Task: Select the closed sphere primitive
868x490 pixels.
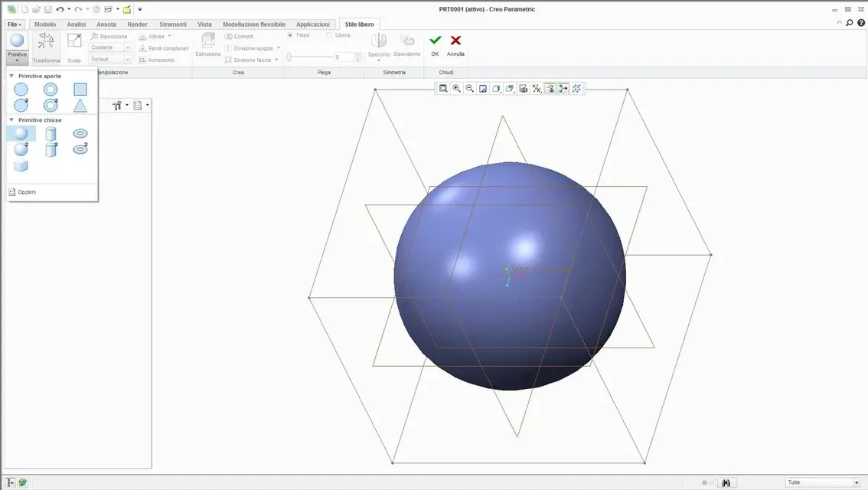Action: coord(21,133)
